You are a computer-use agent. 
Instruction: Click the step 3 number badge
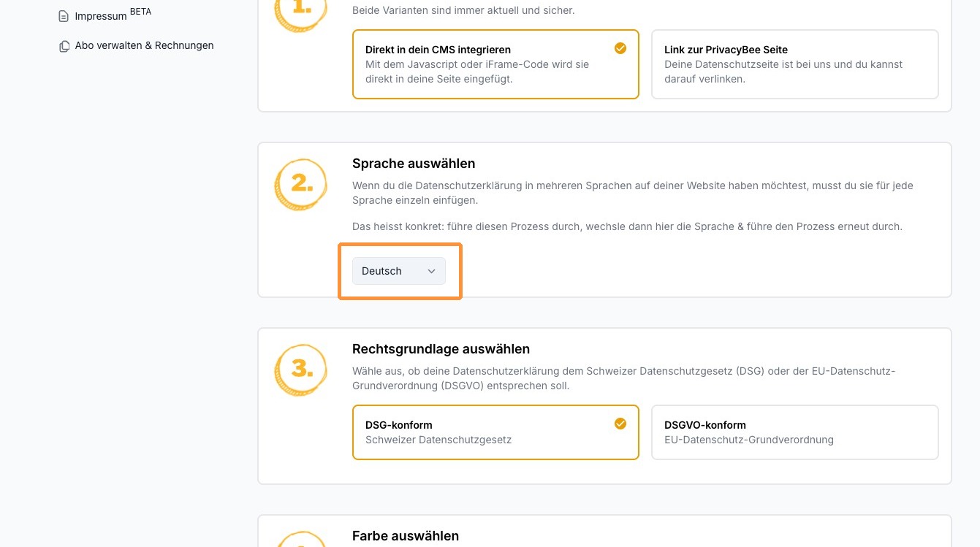tap(301, 370)
